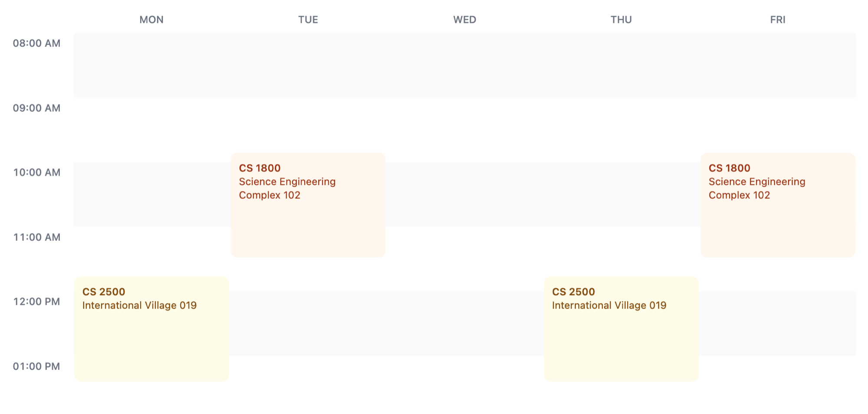Click the CS 1800 title text on Friday
This screenshot has width=868, height=414.
(x=729, y=168)
